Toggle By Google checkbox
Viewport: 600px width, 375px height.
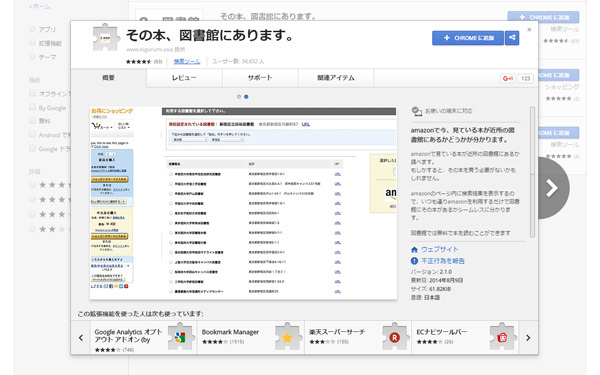pos(32,107)
